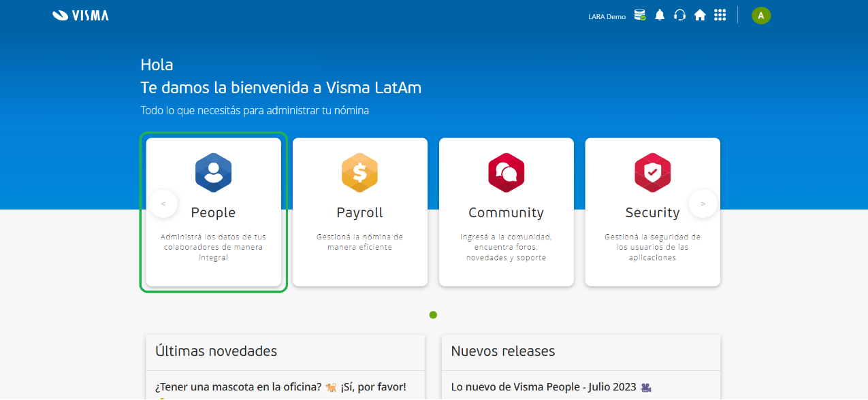Click the Payroll dollar icon
This screenshot has height=400, width=868.
point(359,173)
